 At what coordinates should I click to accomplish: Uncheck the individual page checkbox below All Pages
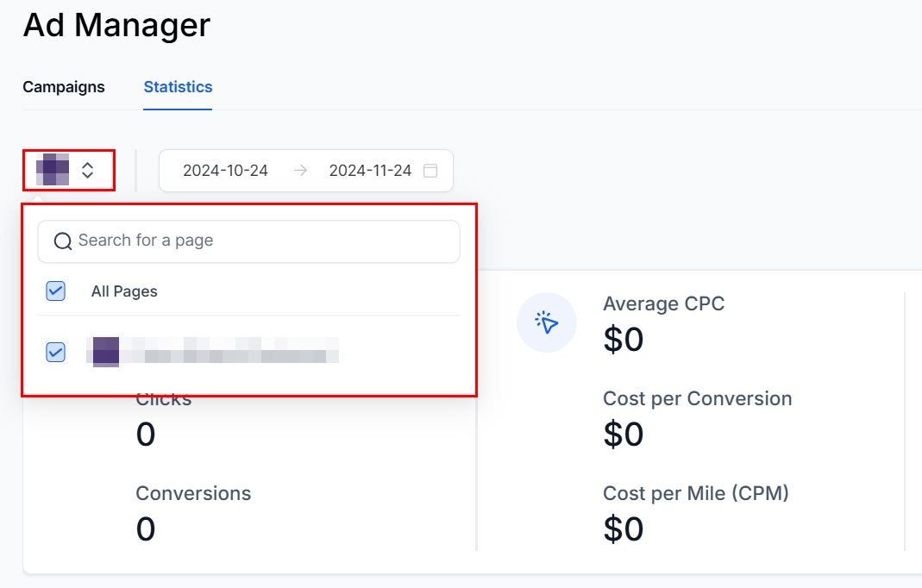(x=55, y=352)
